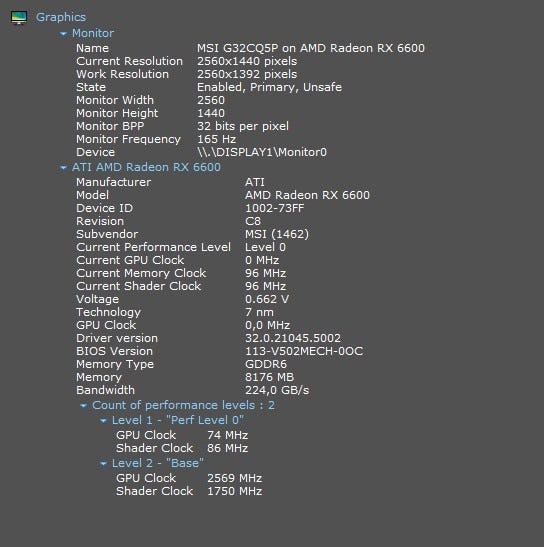Select the Level 1 "Perf Level 0" heading
The image size is (544, 547).
pyautogui.click(x=178, y=420)
